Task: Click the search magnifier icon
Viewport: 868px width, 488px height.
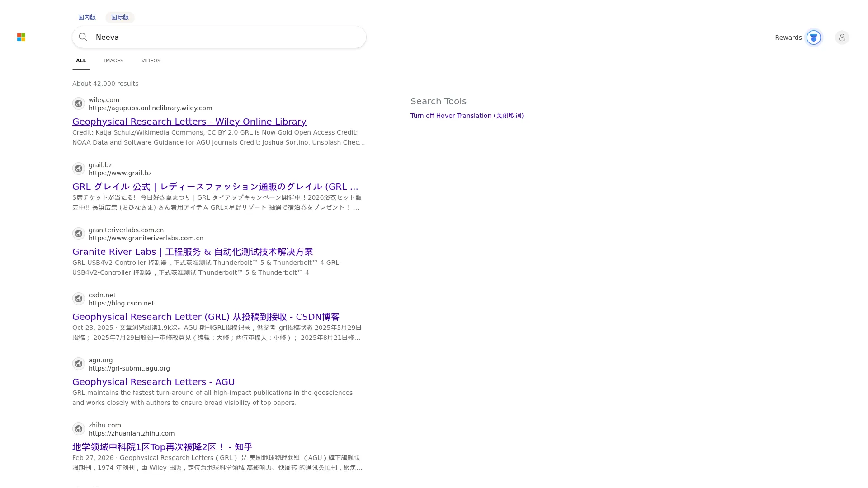Action: pos(83,37)
